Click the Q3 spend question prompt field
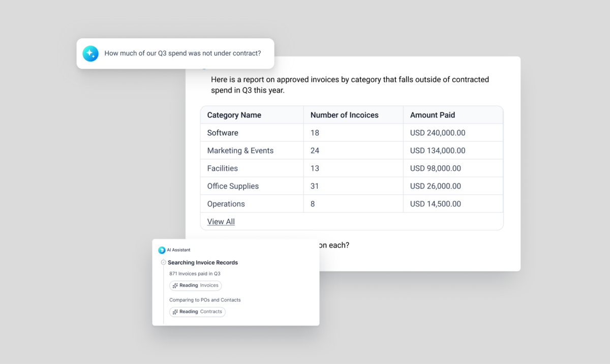This screenshot has height=364, width=610. coord(182,53)
